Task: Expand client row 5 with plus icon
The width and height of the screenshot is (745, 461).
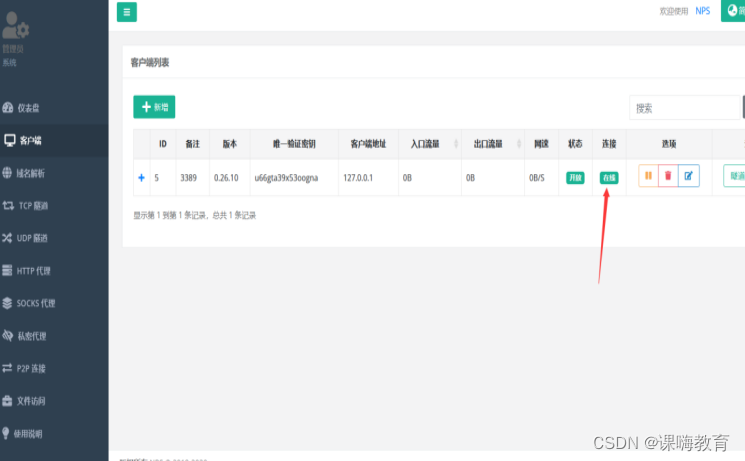Action: click(141, 178)
